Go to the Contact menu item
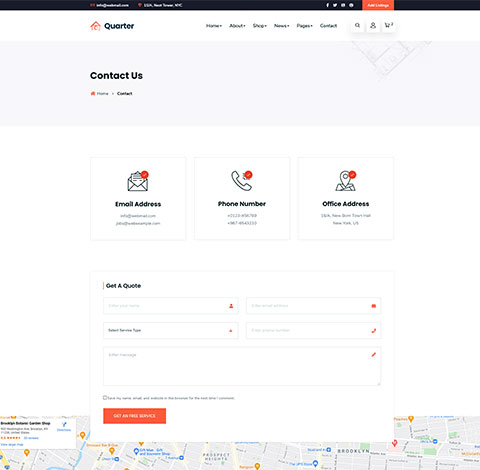Viewport: 480px width, 470px height. (328, 26)
